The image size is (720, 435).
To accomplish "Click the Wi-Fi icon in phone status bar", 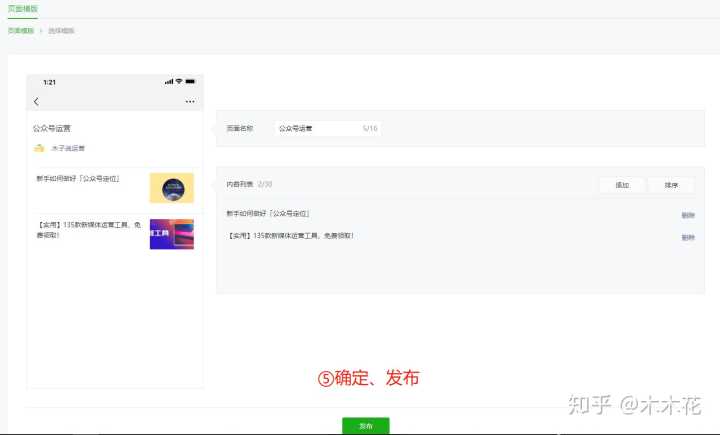I will [x=179, y=81].
